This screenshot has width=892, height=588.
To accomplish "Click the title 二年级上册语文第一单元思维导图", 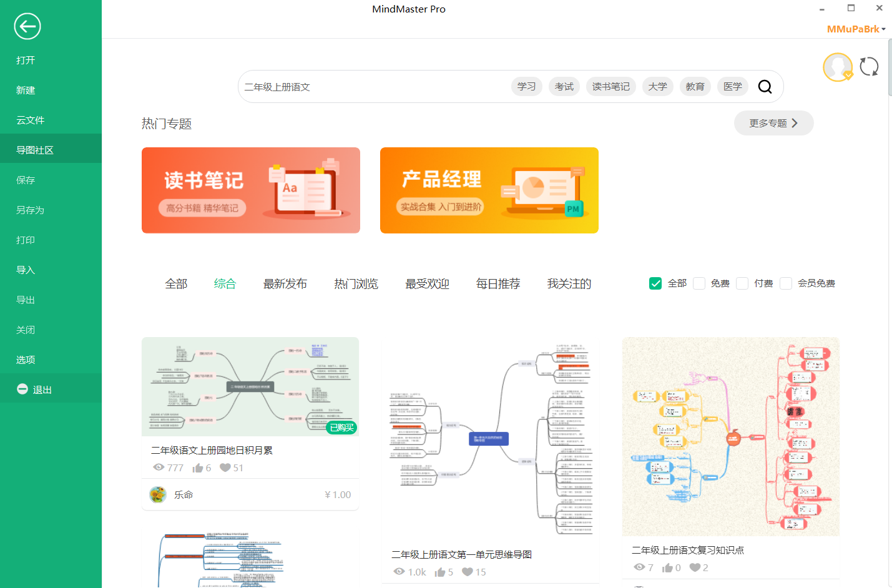I will click(462, 554).
